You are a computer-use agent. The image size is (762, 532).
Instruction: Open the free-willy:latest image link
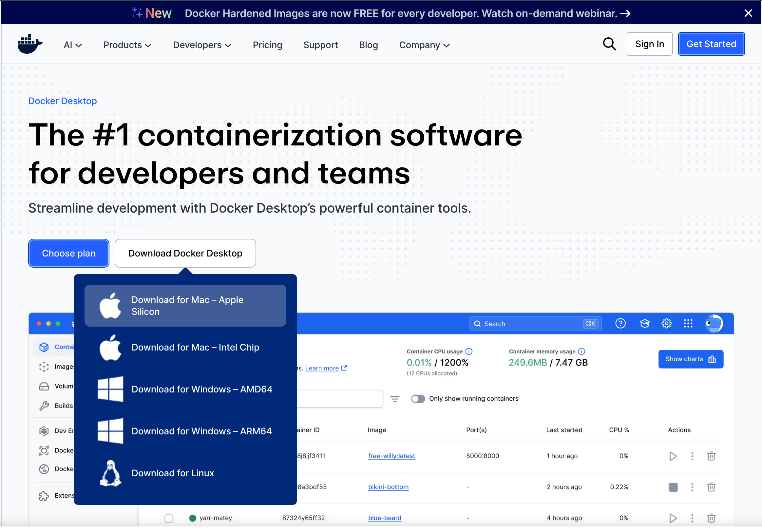391,456
